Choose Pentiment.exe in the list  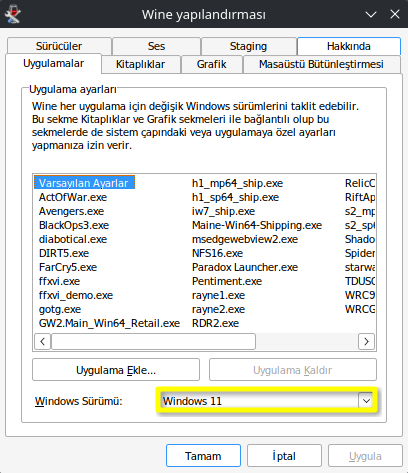(x=227, y=281)
